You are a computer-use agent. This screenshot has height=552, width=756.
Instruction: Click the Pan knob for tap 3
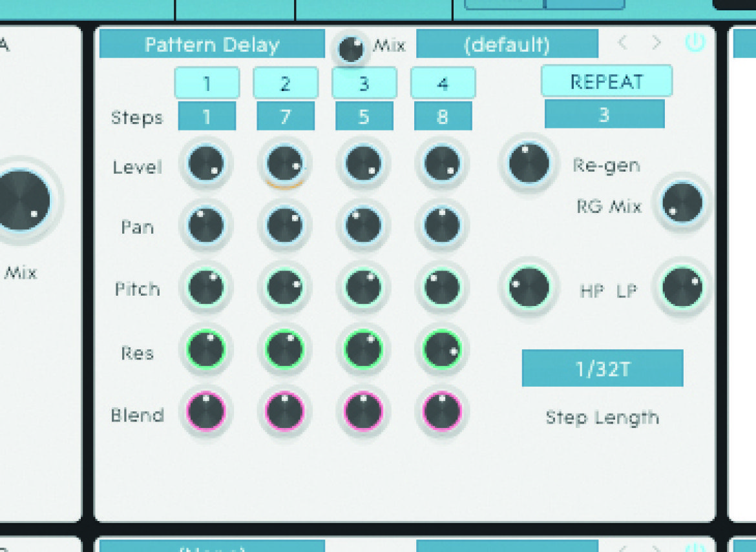click(364, 225)
